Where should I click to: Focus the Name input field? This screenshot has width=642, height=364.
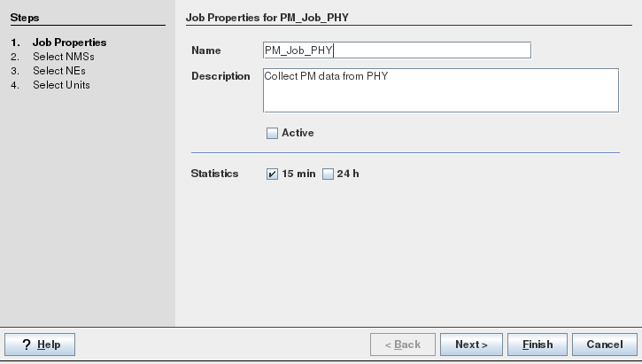[397, 50]
